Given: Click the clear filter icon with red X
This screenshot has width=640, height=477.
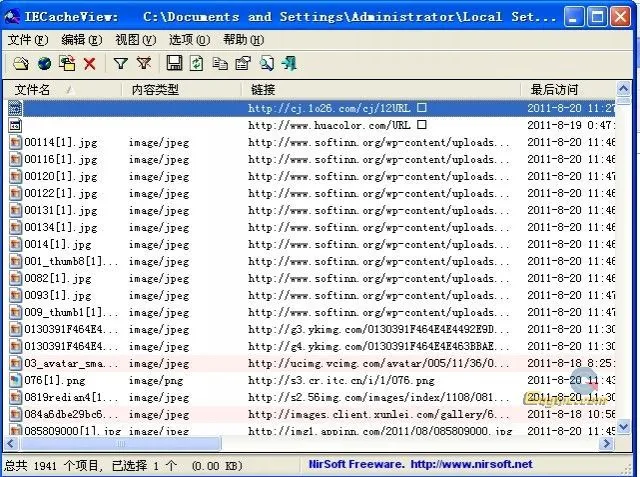Looking at the screenshot, I should tap(144, 64).
